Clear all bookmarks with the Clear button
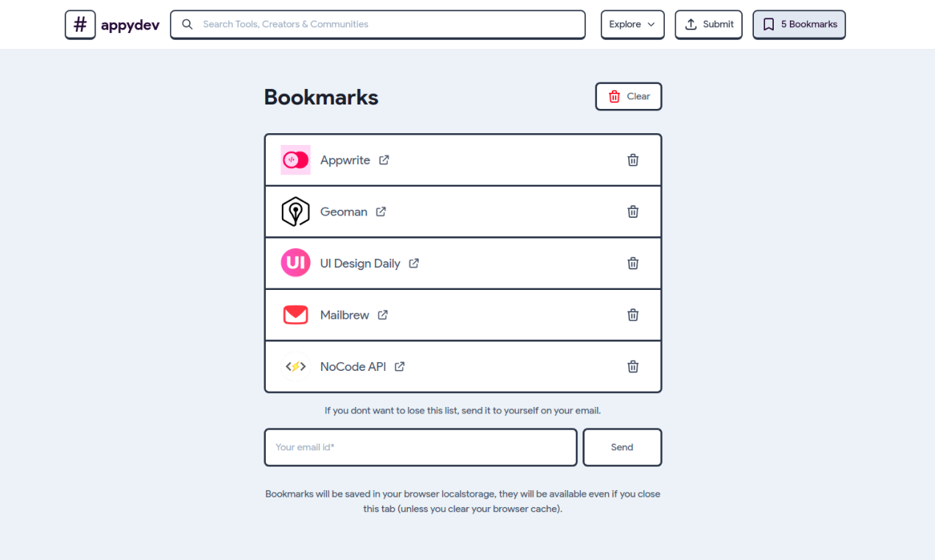 click(628, 96)
